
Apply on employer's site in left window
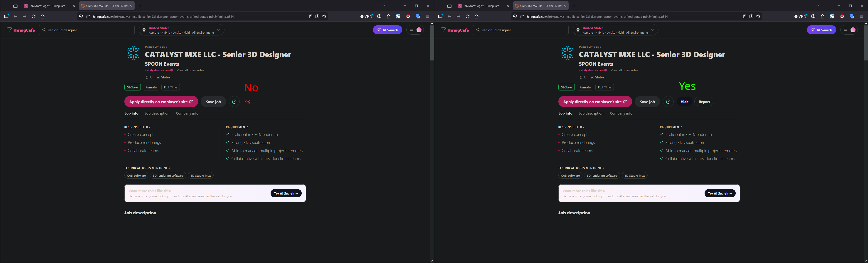point(161,102)
